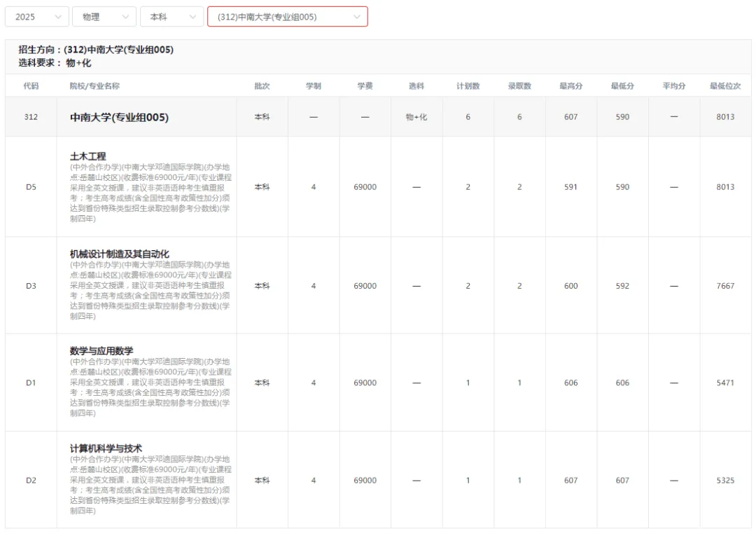Open the 2025 year dropdown

click(x=37, y=17)
